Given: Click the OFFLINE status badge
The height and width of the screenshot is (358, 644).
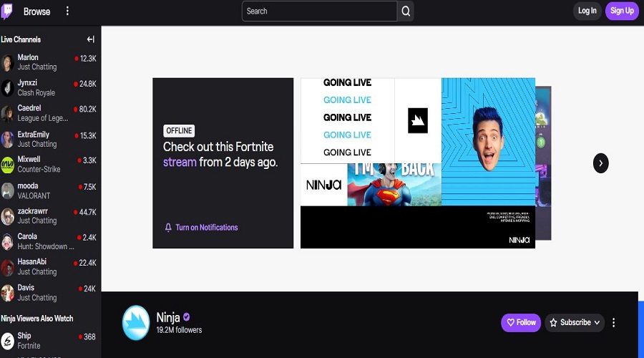Looking at the screenshot, I should click(x=179, y=131).
